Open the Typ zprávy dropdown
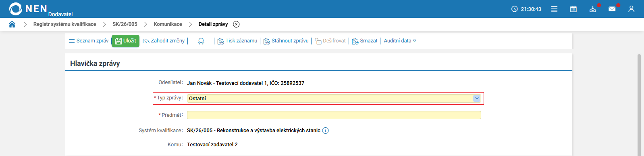The height and width of the screenshot is (156, 644). coord(334,98)
